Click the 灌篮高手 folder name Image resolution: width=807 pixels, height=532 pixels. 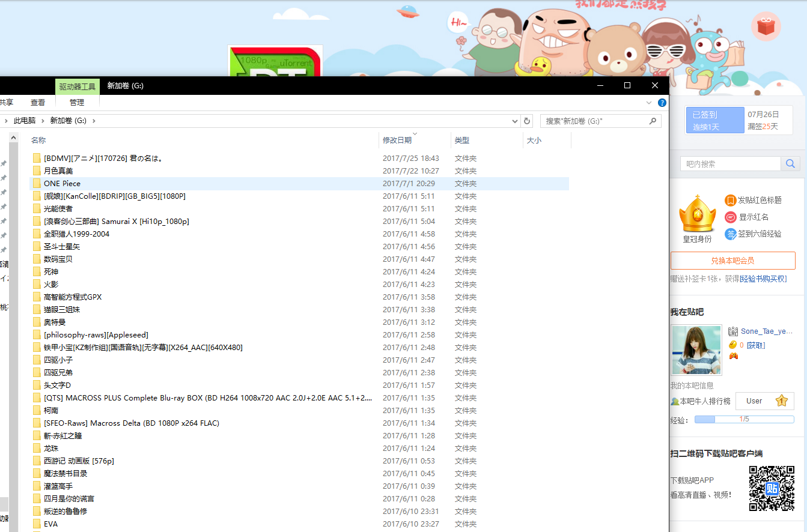(x=58, y=486)
